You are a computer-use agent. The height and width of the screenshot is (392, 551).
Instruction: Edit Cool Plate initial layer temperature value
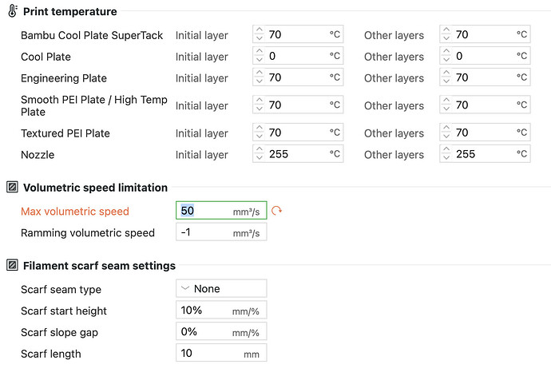(x=297, y=56)
